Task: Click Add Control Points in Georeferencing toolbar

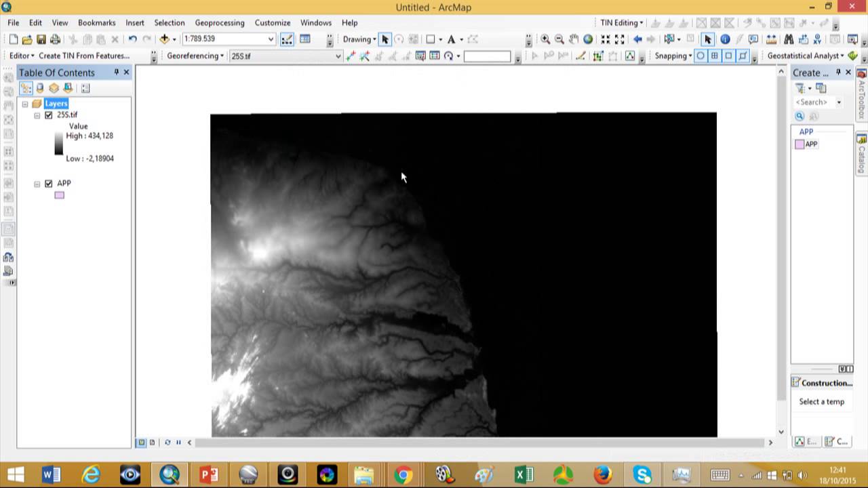Action: click(x=351, y=56)
